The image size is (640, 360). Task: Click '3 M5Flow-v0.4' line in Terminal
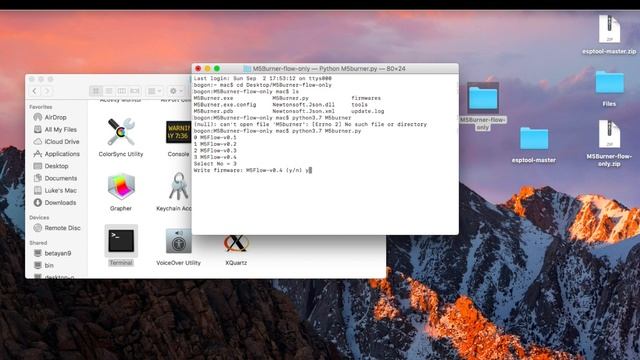click(x=215, y=157)
